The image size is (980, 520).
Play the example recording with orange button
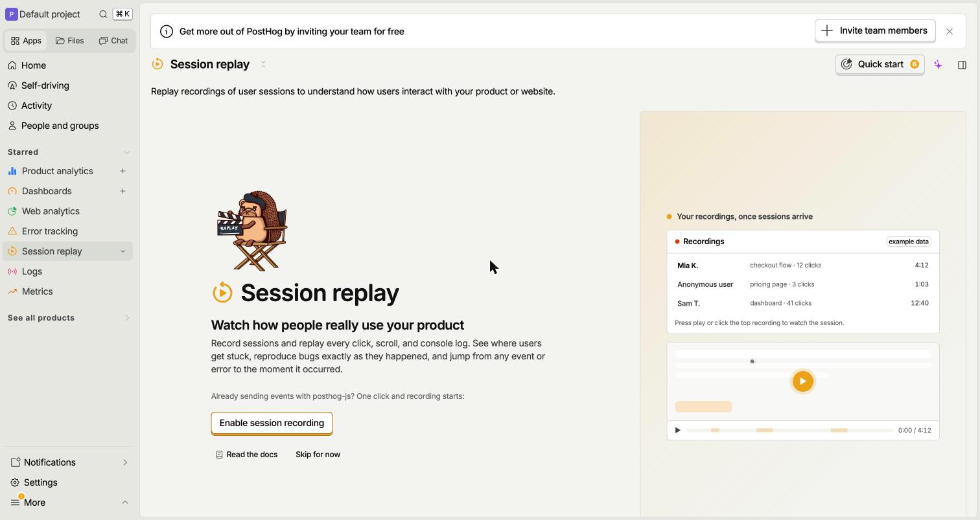pos(803,381)
